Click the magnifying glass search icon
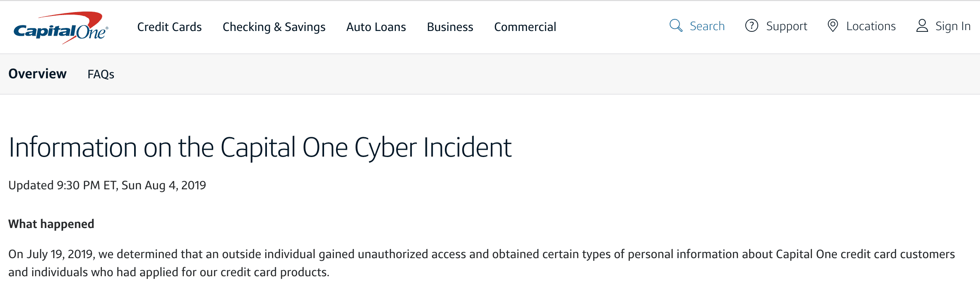 pos(676,25)
